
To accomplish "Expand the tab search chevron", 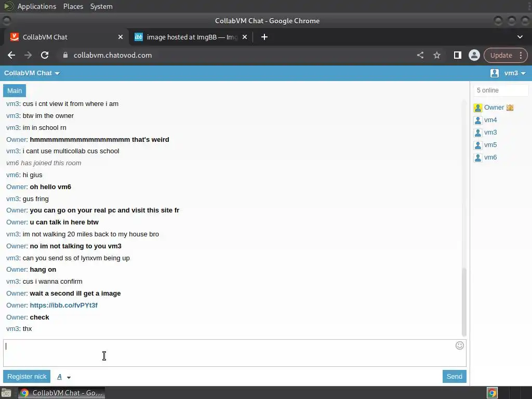I will click(x=520, y=37).
